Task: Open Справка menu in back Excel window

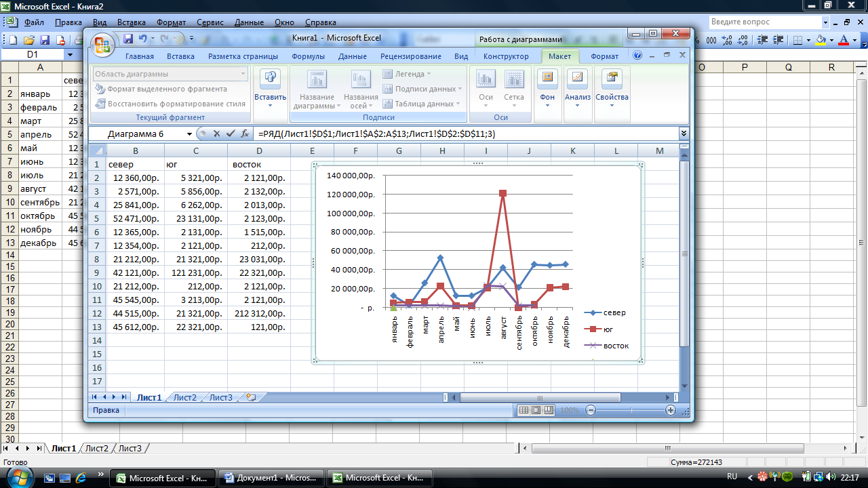Action: coord(321,22)
